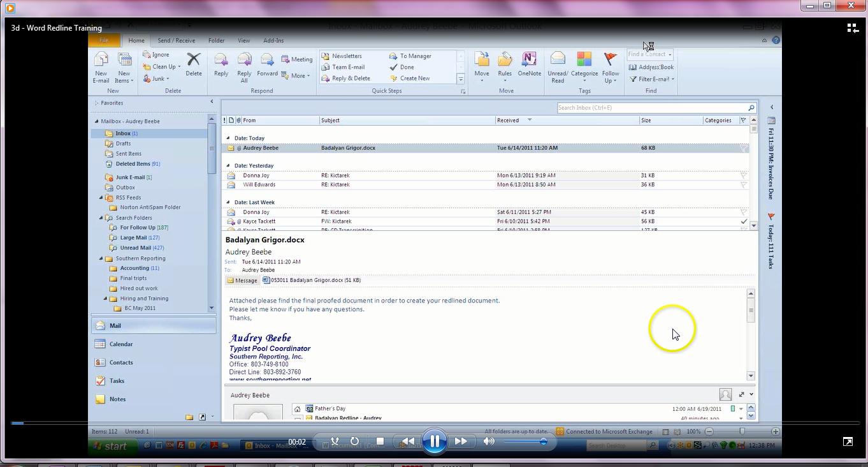Collapse the Date: Yesterday group
The width and height of the screenshot is (868, 467).
pyautogui.click(x=228, y=165)
